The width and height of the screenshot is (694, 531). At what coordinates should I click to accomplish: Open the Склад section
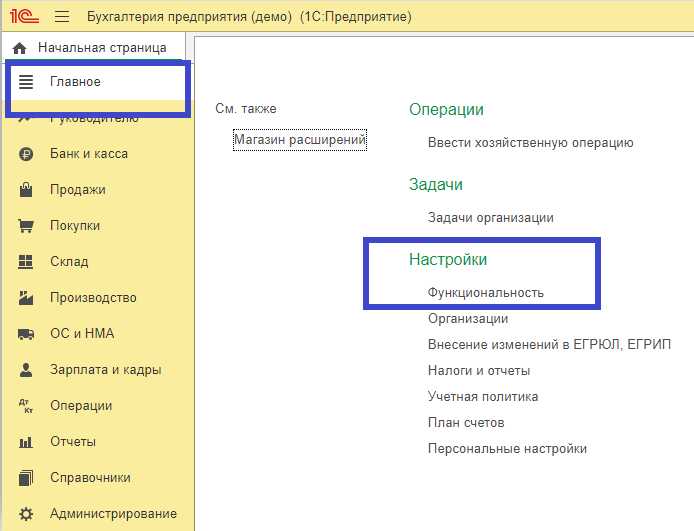click(x=69, y=262)
